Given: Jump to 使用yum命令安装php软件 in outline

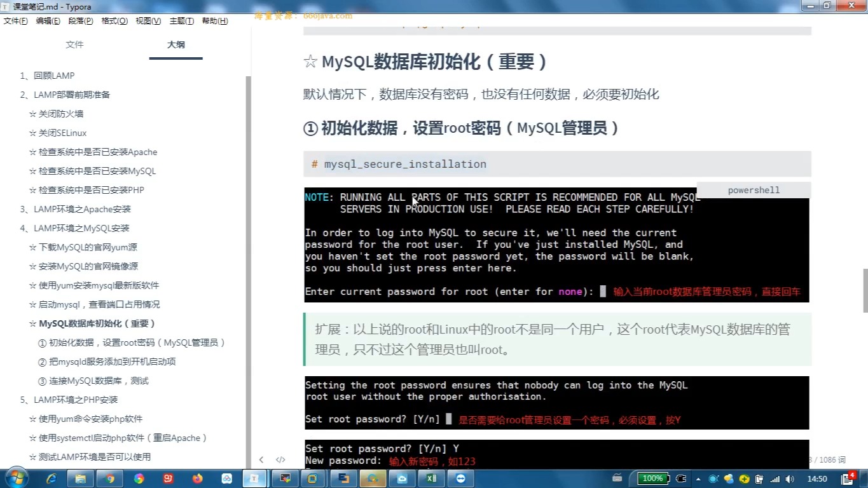Looking at the screenshot, I should point(85,419).
